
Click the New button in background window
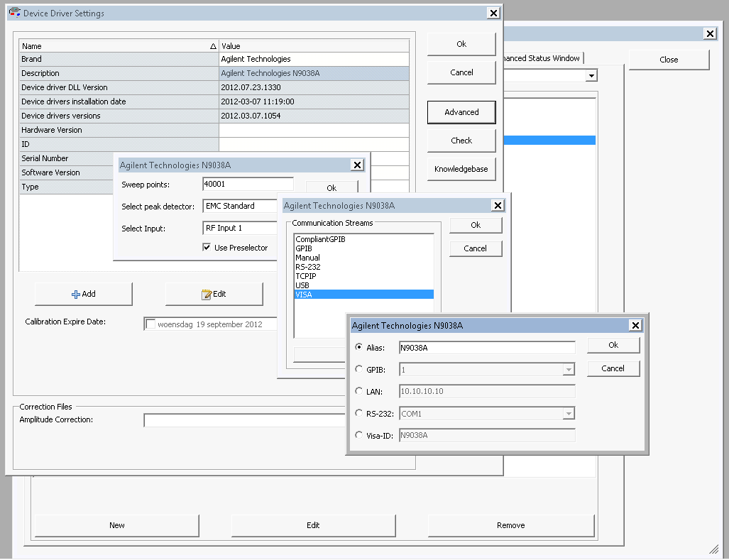click(116, 525)
